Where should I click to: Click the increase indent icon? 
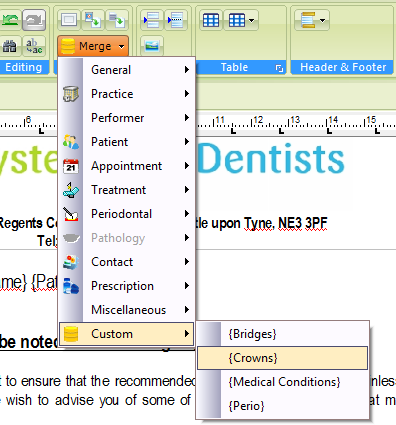(152, 20)
